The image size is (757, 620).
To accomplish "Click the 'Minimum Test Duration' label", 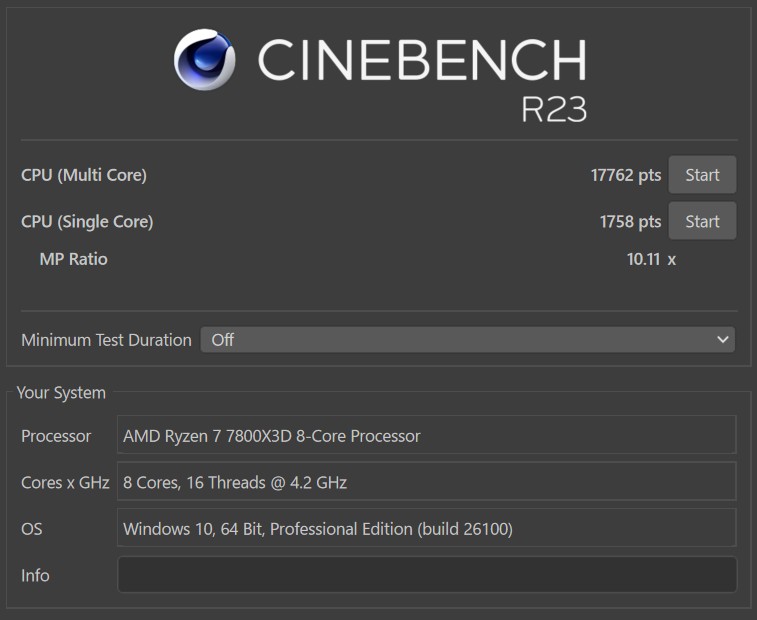I will point(106,340).
